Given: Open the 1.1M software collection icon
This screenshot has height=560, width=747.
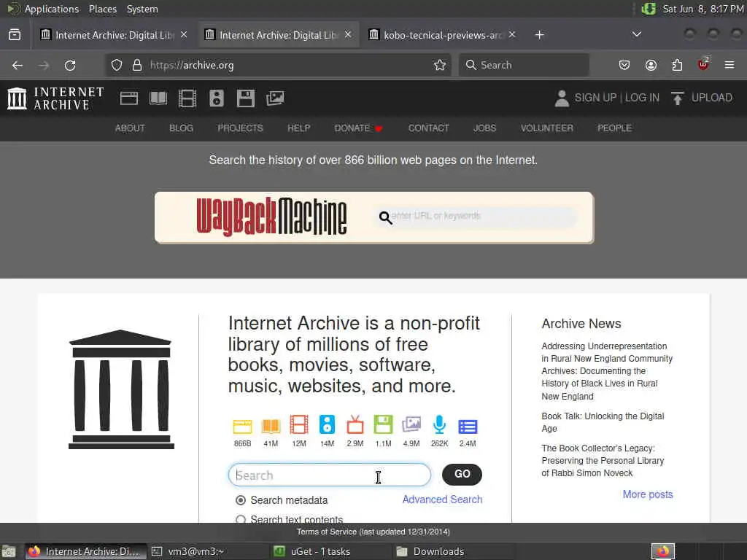Looking at the screenshot, I should coord(383,425).
